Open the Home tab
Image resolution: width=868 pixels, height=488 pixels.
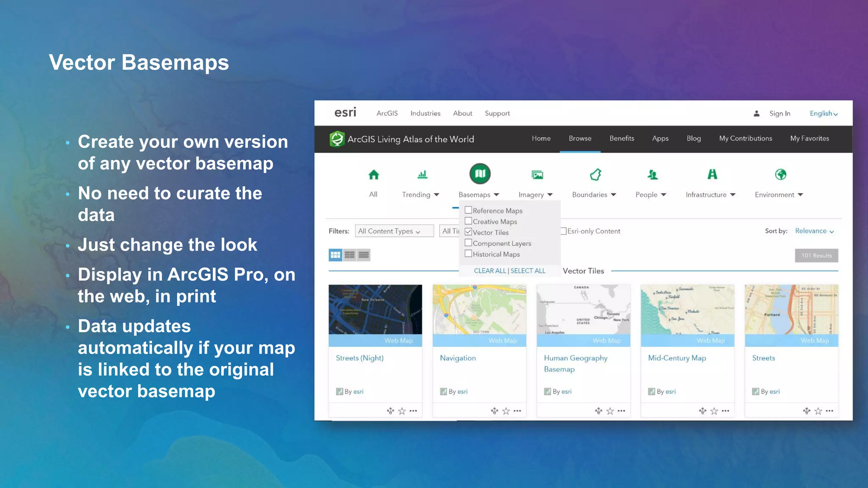coord(541,139)
